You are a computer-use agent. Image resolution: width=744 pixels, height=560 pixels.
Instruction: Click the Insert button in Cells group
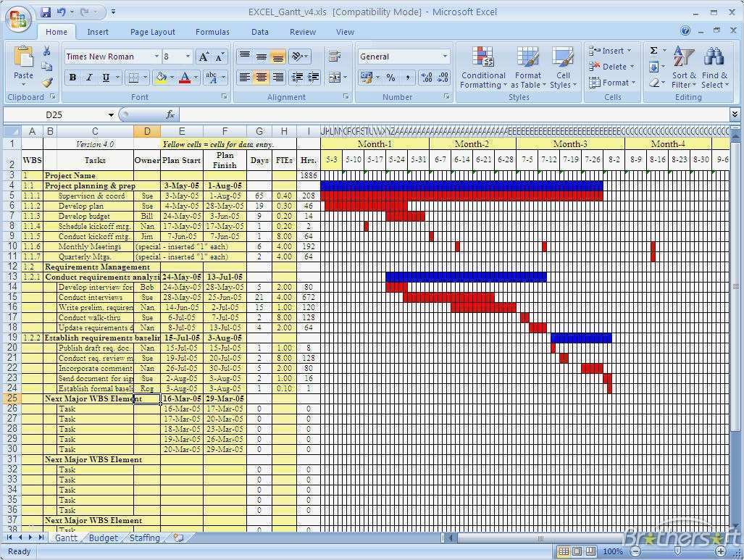click(x=611, y=51)
